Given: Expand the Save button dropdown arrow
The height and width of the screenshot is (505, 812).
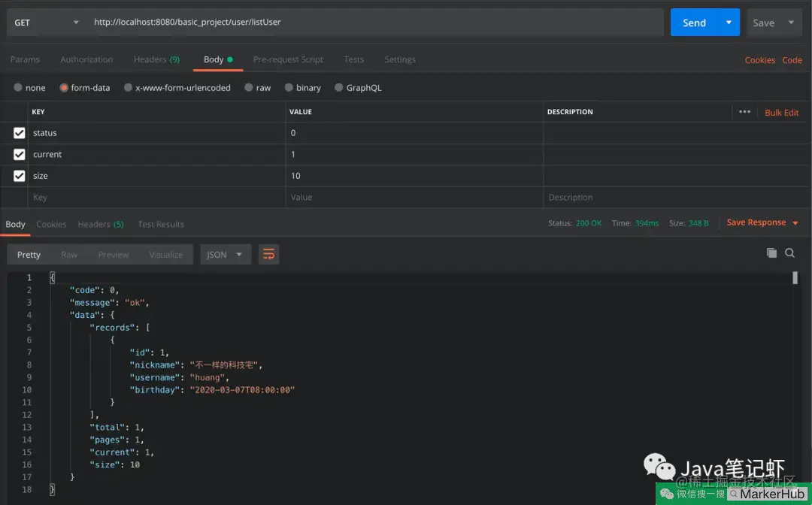Looking at the screenshot, I should click(x=791, y=23).
